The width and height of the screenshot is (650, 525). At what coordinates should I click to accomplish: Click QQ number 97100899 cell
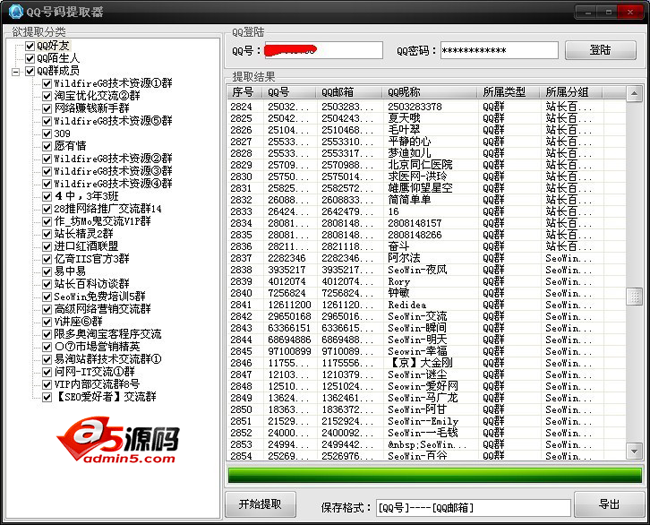pos(289,351)
